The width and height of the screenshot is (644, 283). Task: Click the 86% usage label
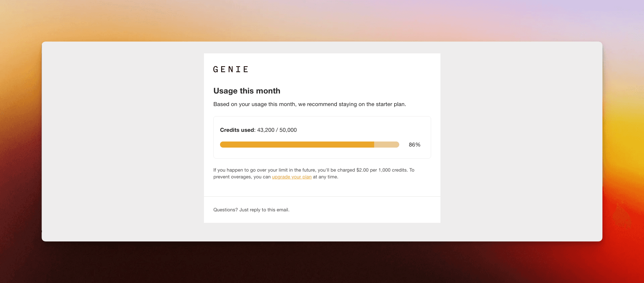(x=415, y=145)
